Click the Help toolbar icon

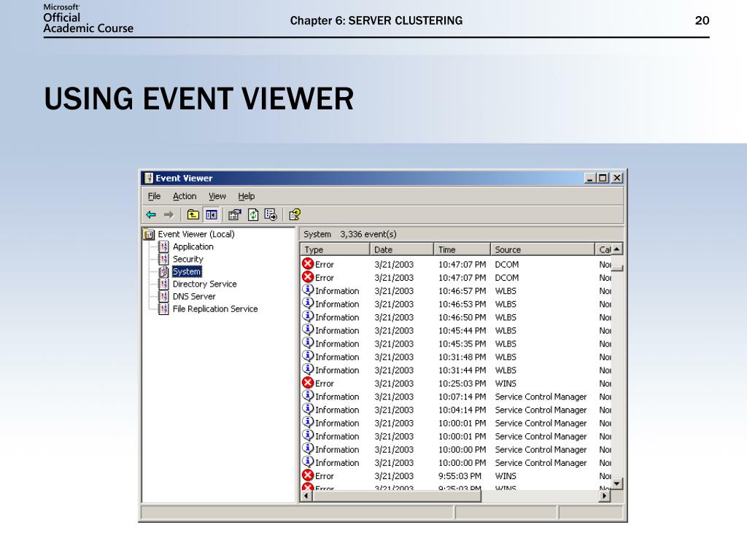[x=295, y=215]
